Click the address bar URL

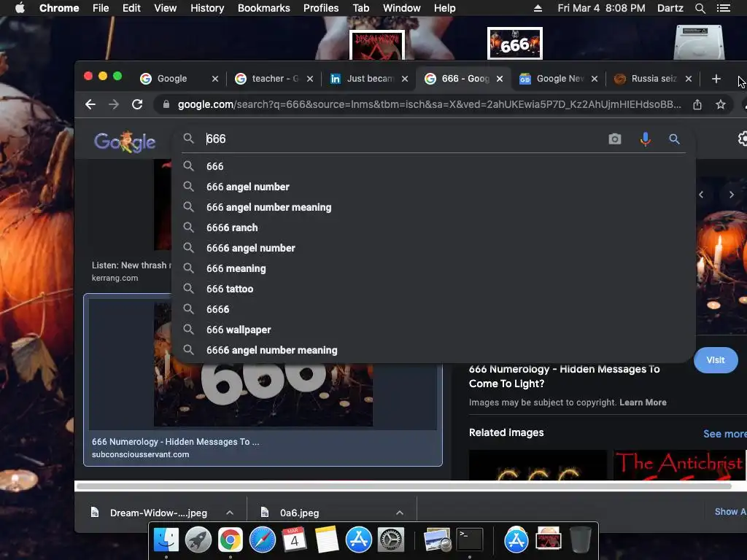tap(429, 104)
